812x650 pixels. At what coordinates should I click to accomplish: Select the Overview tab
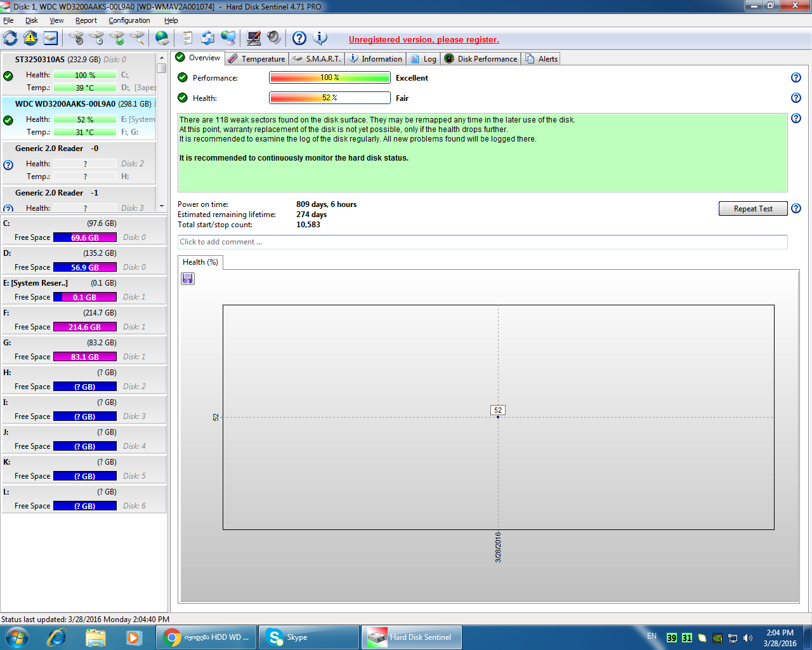pyautogui.click(x=198, y=58)
